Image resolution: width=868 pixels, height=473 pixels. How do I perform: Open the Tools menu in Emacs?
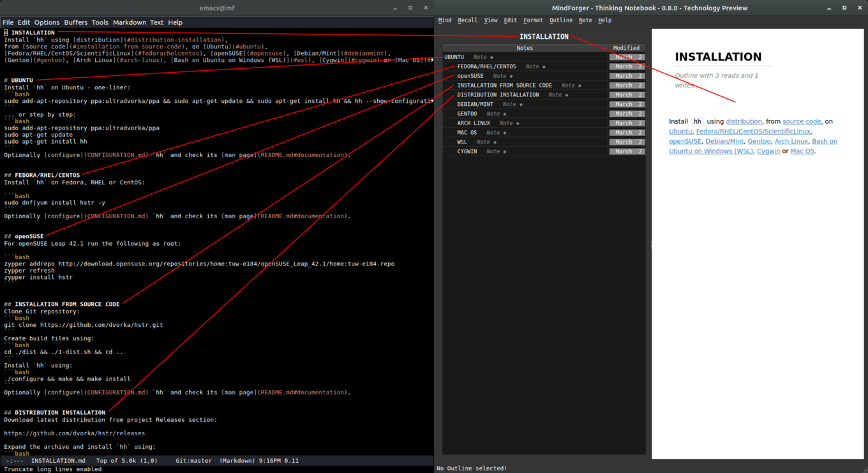[100, 22]
